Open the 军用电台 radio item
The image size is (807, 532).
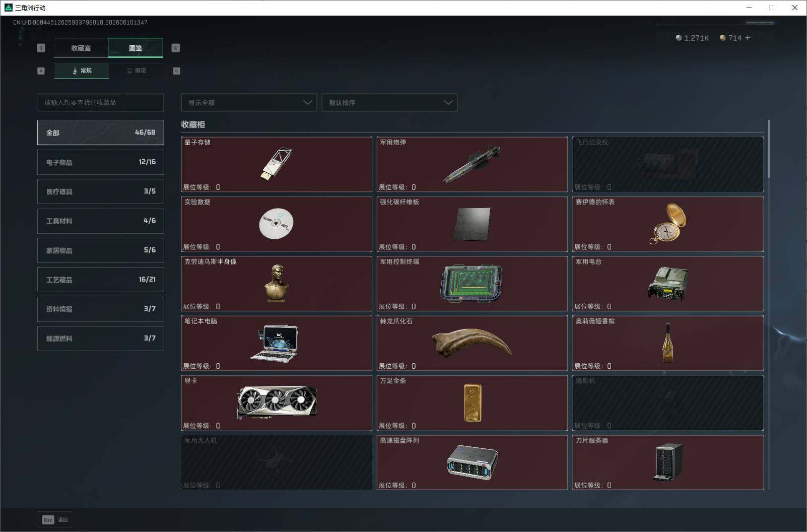pos(668,284)
